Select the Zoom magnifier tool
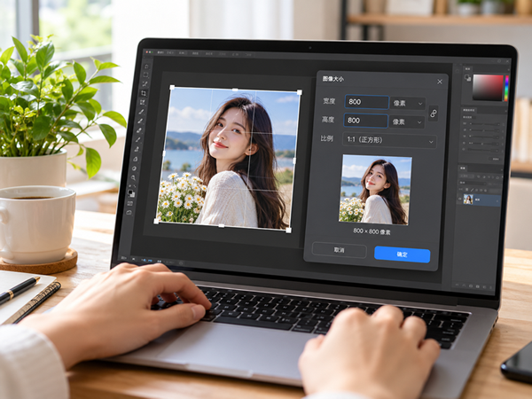 tap(133, 177)
